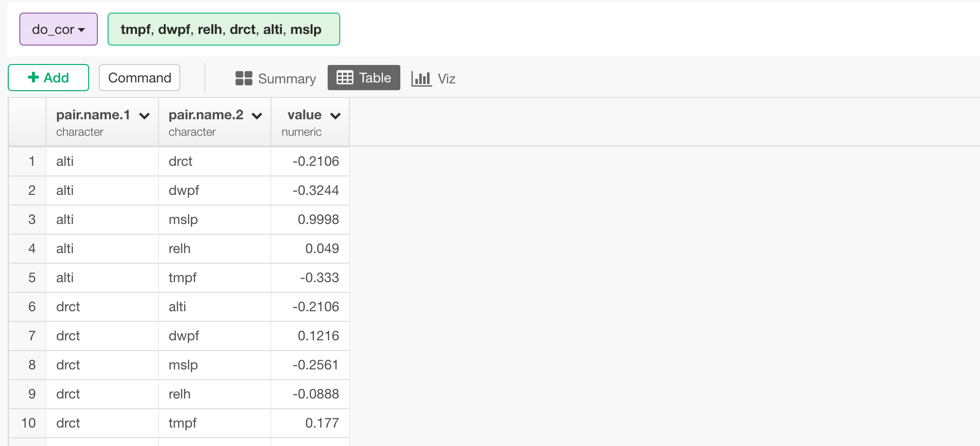
Task: Select the do_cor step pill
Action: 58,29
